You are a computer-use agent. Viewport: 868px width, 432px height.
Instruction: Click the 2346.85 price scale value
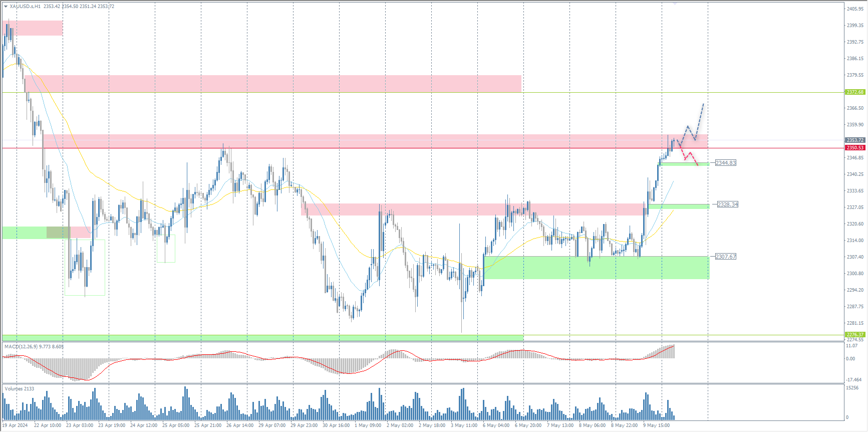(x=855, y=158)
